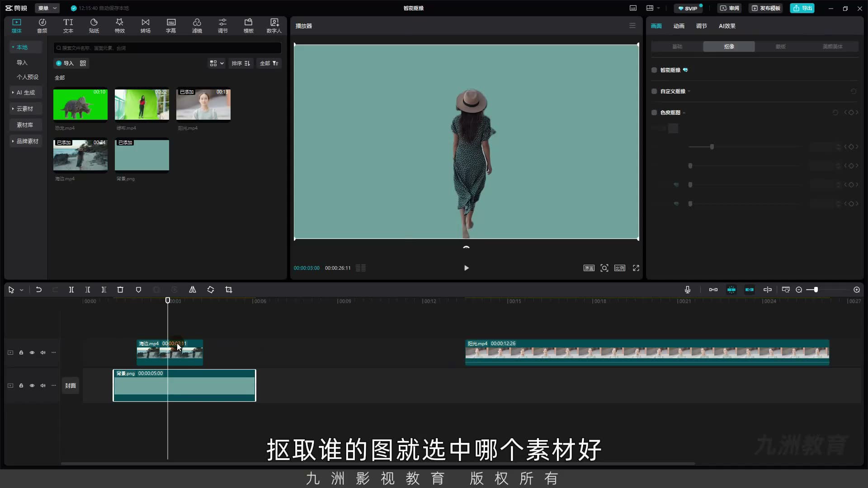This screenshot has width=868, height=488.
Task: Click the SVIP badge button
Action: (x=688, y=8)
